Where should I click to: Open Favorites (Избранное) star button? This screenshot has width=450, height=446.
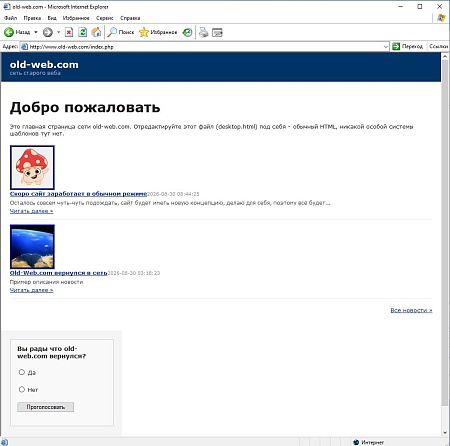(x=158, y=32)
